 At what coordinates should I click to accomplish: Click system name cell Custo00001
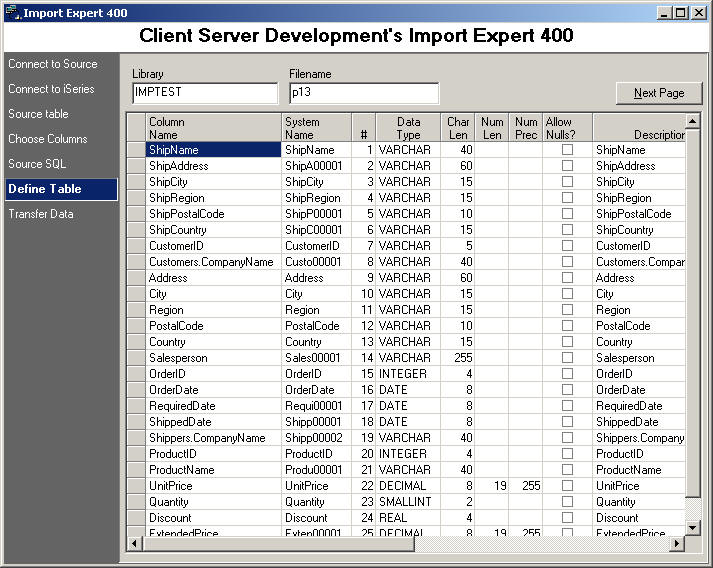point(316,261)
